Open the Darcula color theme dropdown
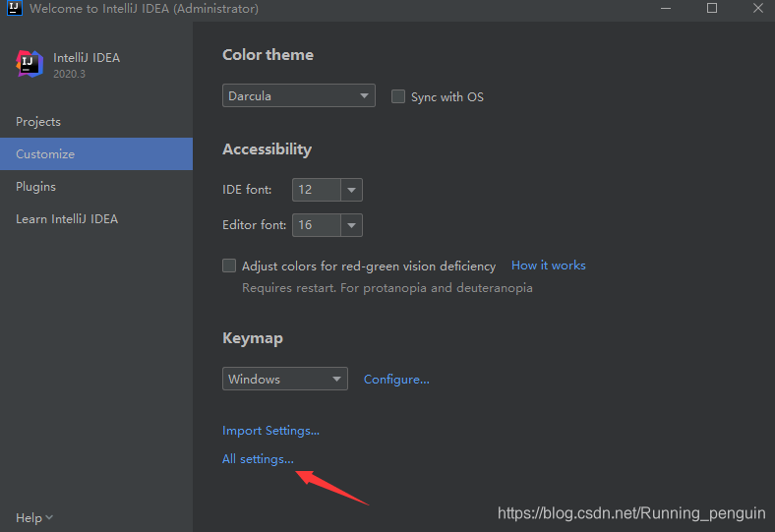The width and height of the screenshot is (775, 532). click(299, 95)
